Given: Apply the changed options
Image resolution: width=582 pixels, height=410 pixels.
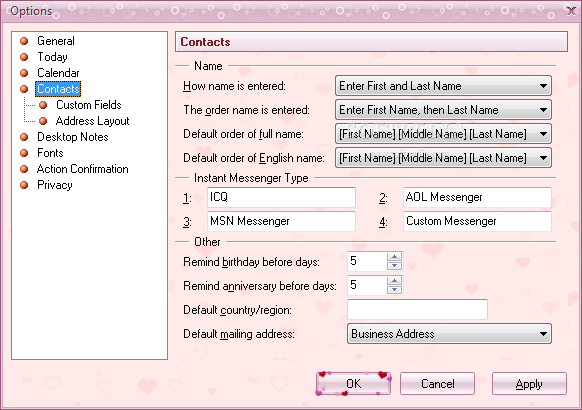Looking at the screenshot, I should (x=529, y=383).
